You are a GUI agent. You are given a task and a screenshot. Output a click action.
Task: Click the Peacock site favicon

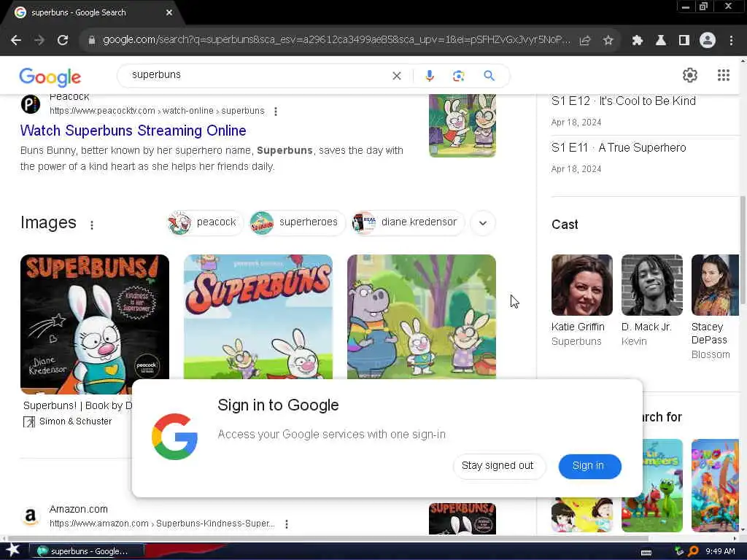(x=31, y=104)
